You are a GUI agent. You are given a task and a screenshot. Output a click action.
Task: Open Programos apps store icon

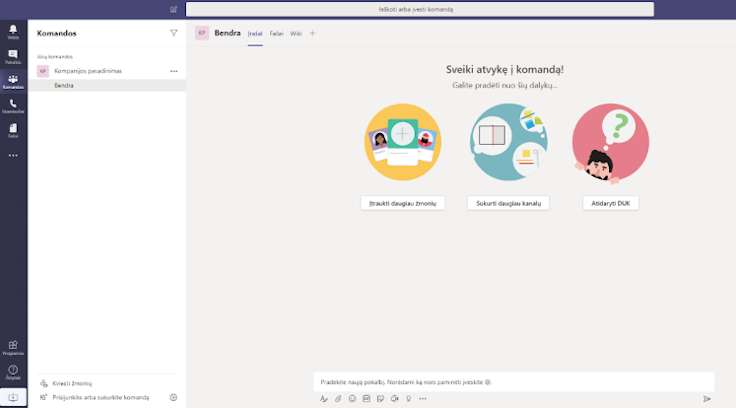pos(13,346)
